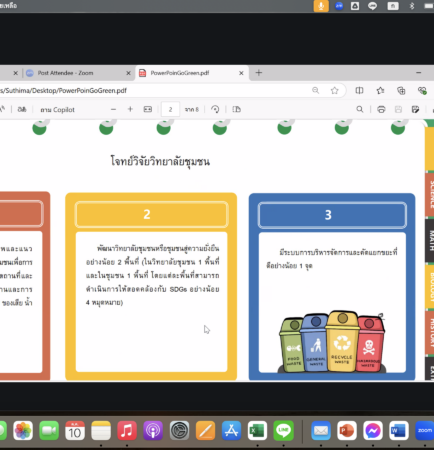Image resolution: width=434 pixels, height=450 pixels.
Task: Search within the PDF using magnifier icon
Action: (x=360, y=109)
